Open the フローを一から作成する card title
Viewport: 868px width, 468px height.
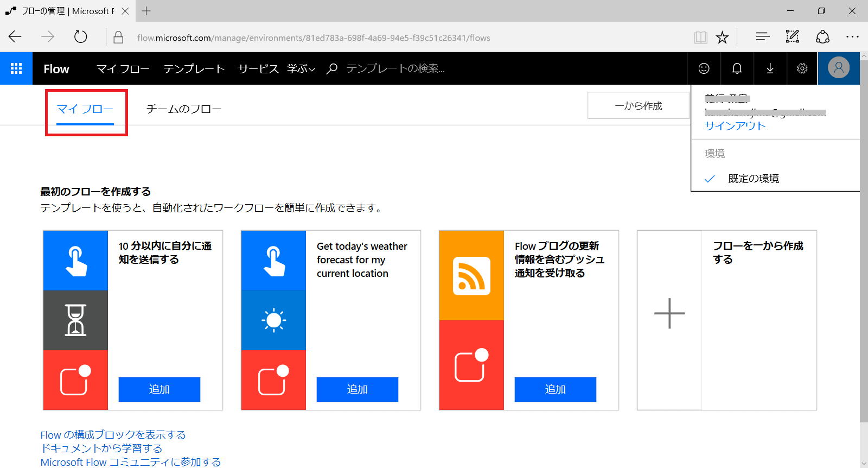pyautogui.click(x=758, y=252)
